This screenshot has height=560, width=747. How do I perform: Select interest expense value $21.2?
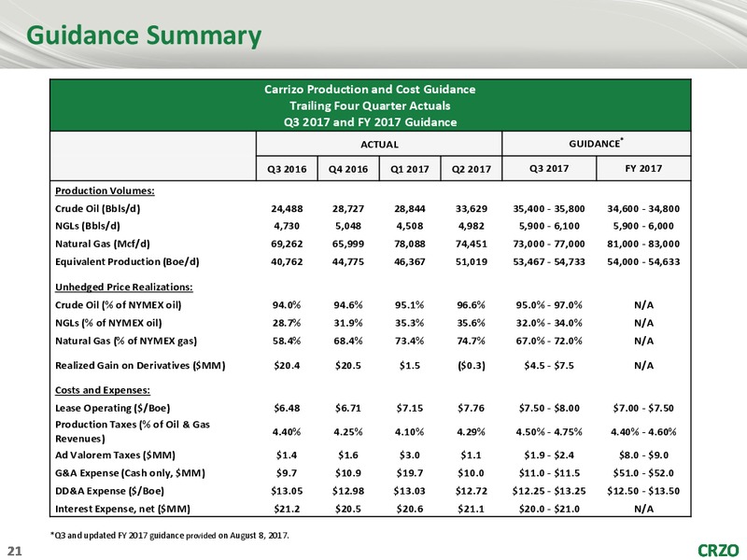[287, 509]
